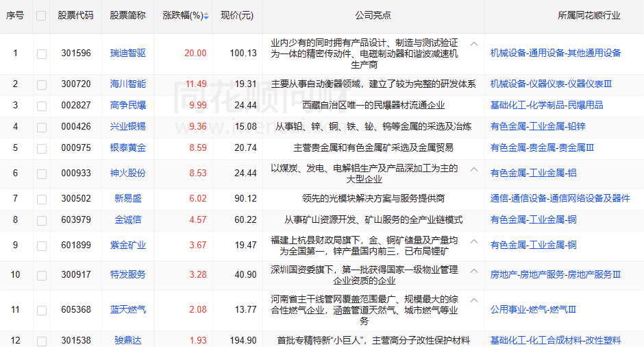
Task: Open industry link 有色金属-工业金属-铝
Action: [x=533, y=173]
